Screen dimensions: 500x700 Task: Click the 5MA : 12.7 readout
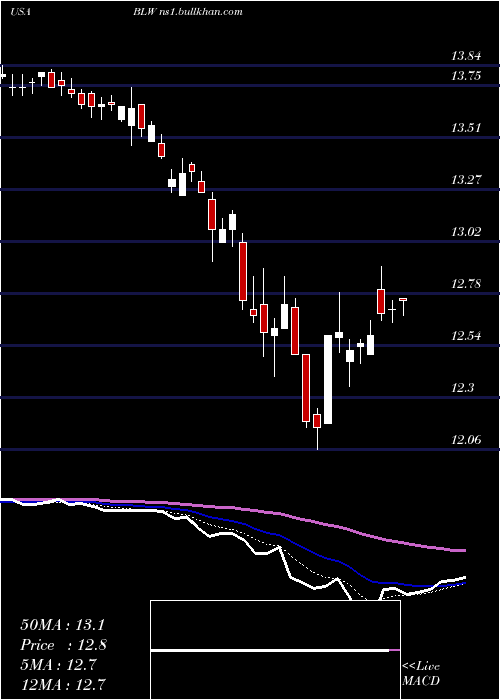point(58,665)
